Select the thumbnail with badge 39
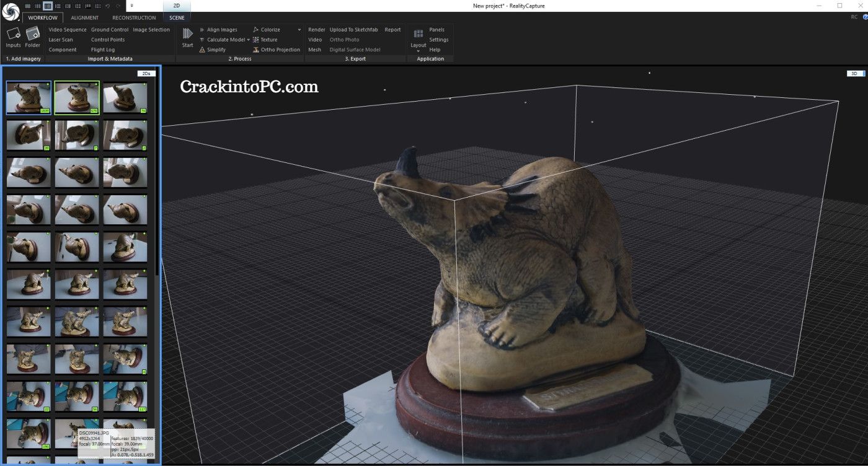 [29, 135]
